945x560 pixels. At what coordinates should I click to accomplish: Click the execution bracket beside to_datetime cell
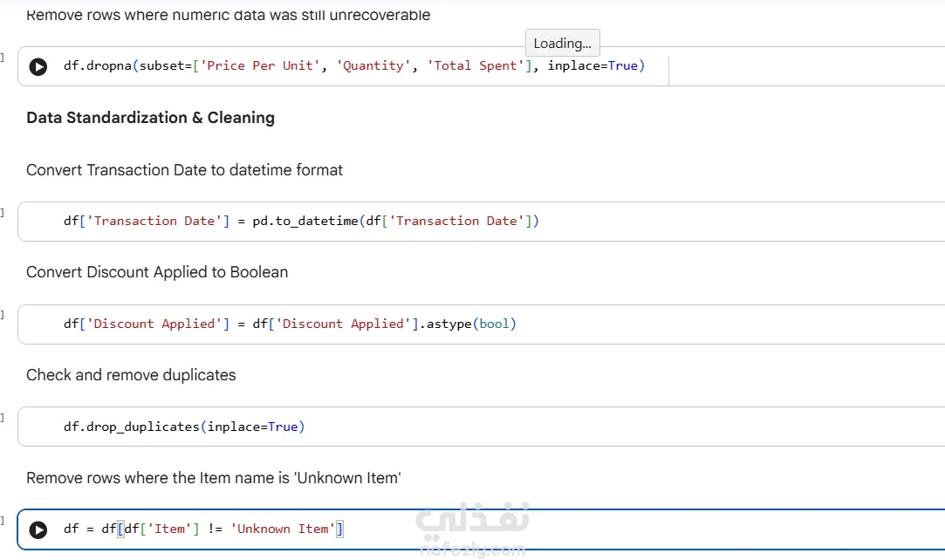(3, 213)
